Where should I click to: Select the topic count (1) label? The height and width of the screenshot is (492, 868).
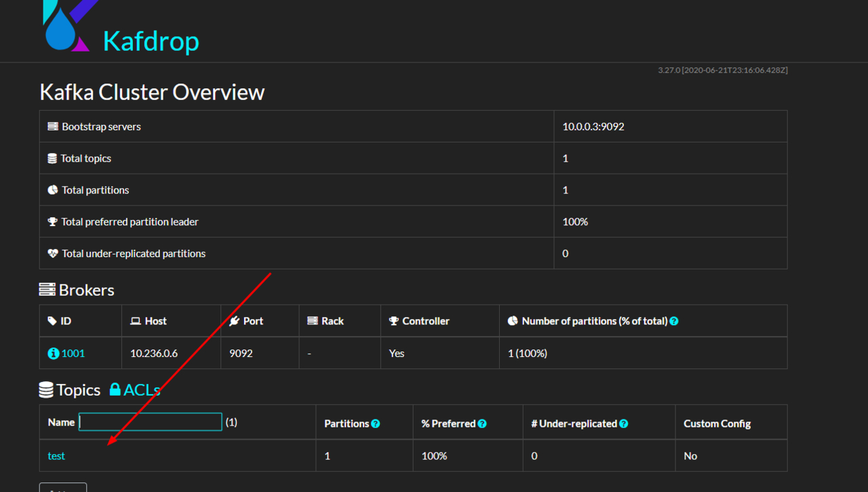point(231,422)
